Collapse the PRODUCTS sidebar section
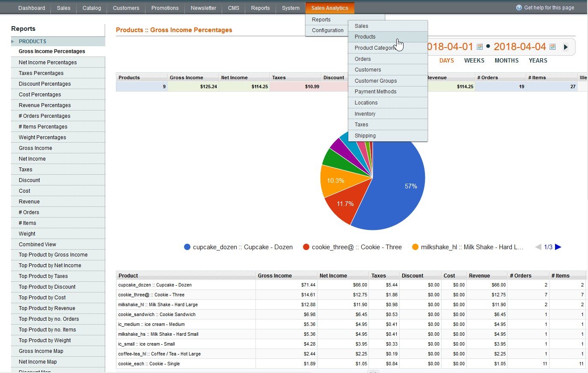Screen dimensions: 588x373 [x=13, y=42]
